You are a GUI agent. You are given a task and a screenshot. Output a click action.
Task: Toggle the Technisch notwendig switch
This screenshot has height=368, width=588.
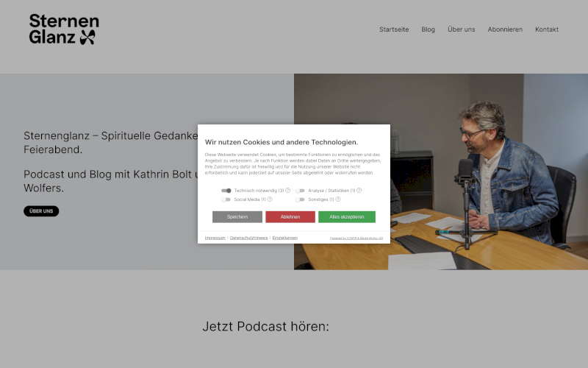click(x=226, y=191)
